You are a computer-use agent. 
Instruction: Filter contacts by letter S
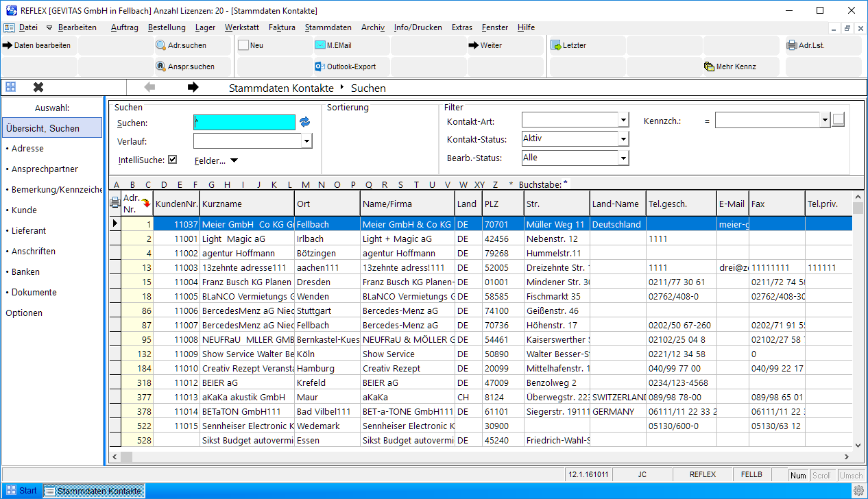click(400, 184)
